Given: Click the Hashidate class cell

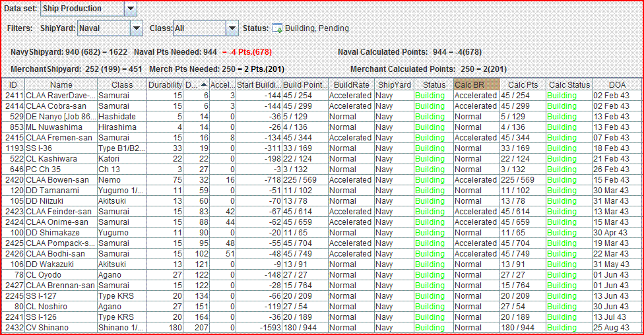Looking at the screenshot, I should click(122, 117).
